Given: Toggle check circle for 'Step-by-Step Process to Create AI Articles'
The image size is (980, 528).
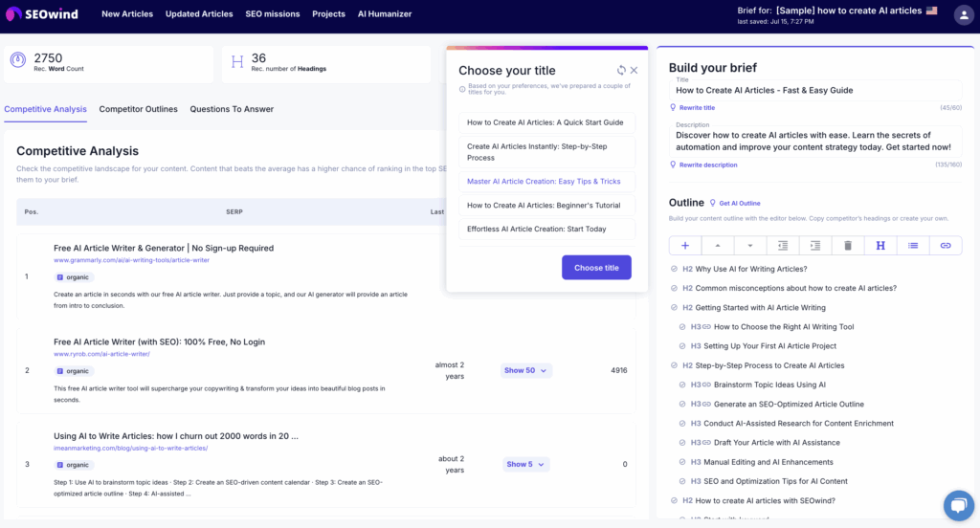Looking at the screenshot, I should tap(674, 365).
